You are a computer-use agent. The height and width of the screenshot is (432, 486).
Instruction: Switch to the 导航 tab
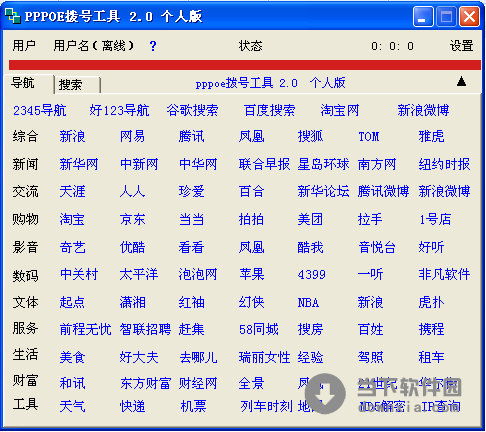23,83
